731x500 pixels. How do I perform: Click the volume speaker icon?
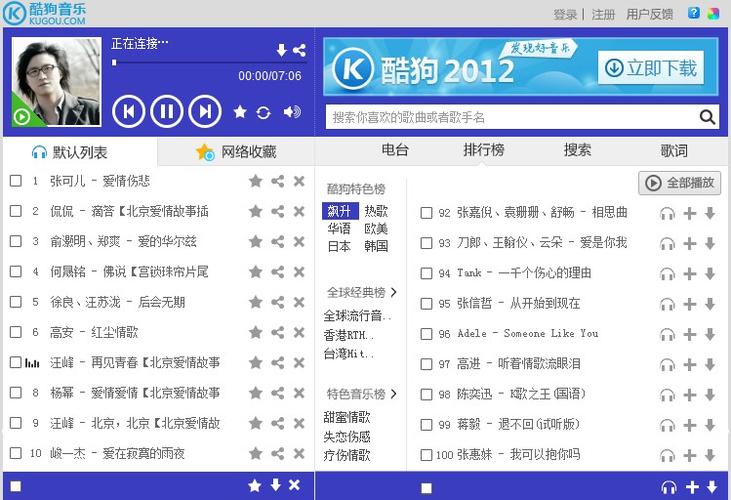click(292, 112)
